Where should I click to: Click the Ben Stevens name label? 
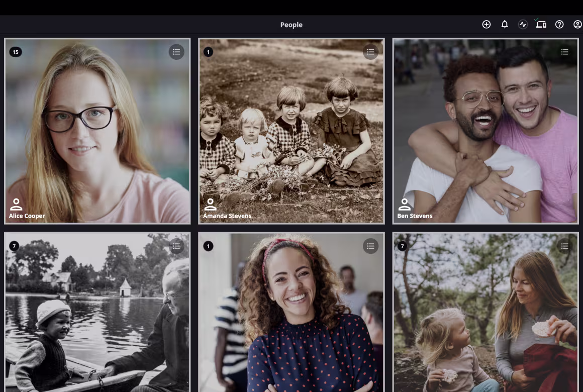tap(415, 216)
